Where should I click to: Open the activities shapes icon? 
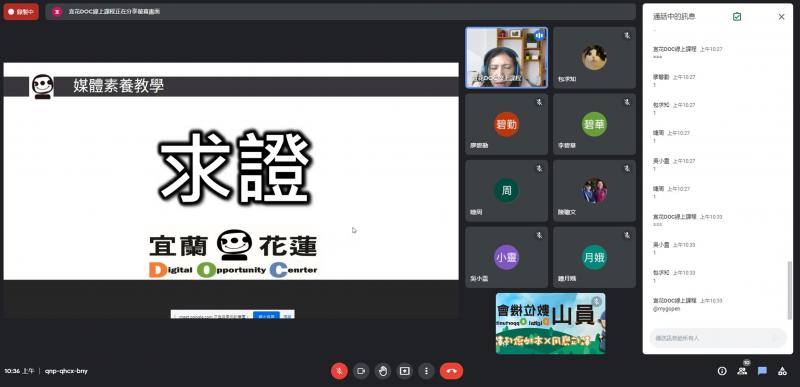coord(782,371)
